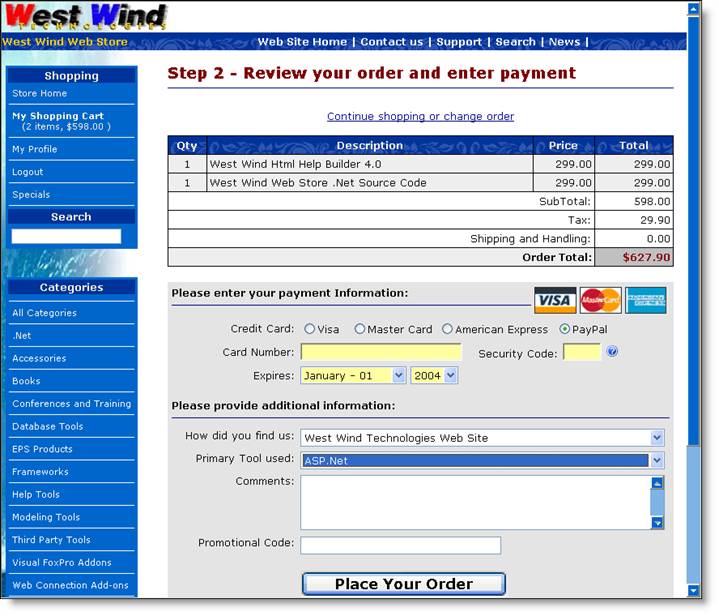Follow Continue shopping or change order link
This screenshot has height=616, width=719.
(x=420, y=117)
